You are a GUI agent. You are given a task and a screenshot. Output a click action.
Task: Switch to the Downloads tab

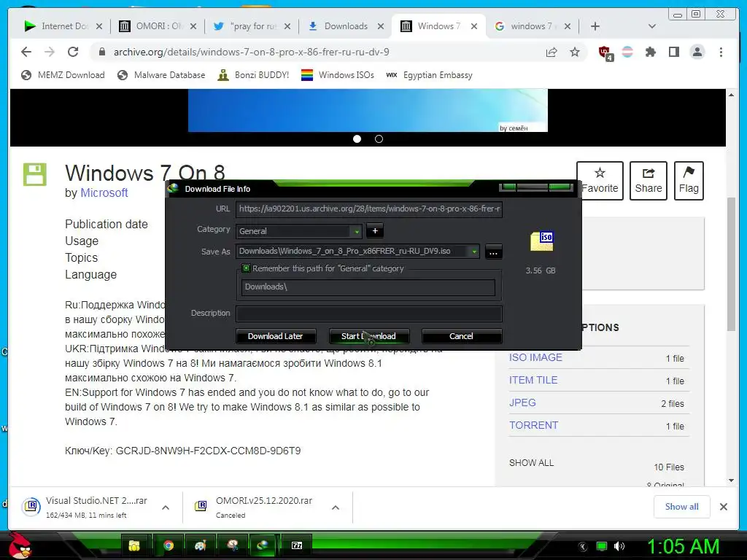(x=347, y=26)
